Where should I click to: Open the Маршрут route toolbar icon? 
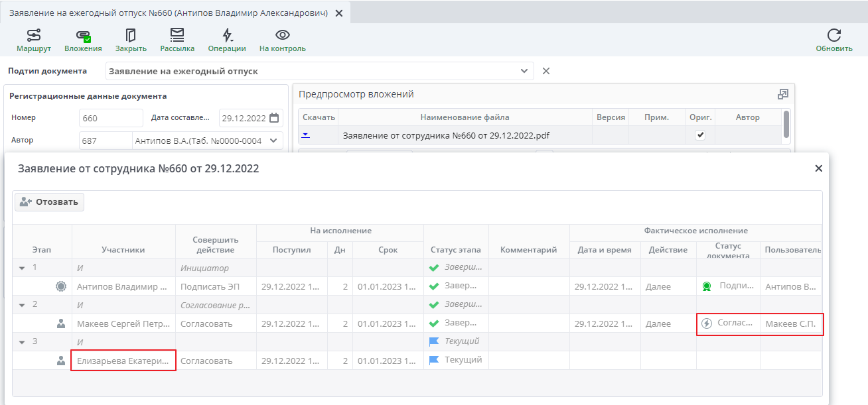tap(34, 36)
